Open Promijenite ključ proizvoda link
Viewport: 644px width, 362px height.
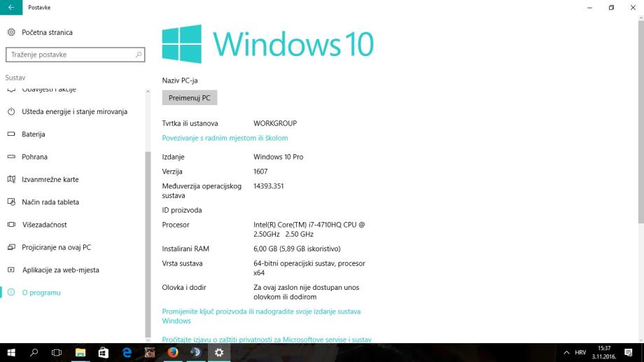[261, 316]
